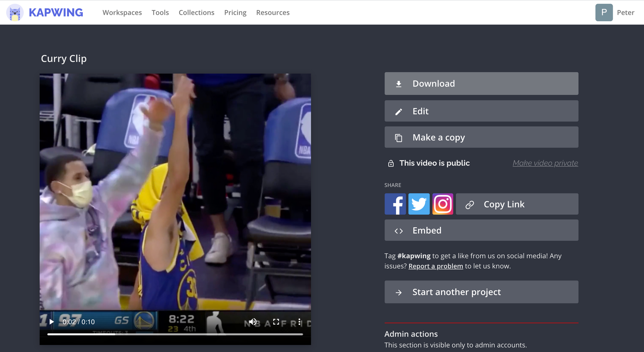The width and height of the screenshot is (644, 352).
Task: Click the Copy Link button
Action: (517, 204)
